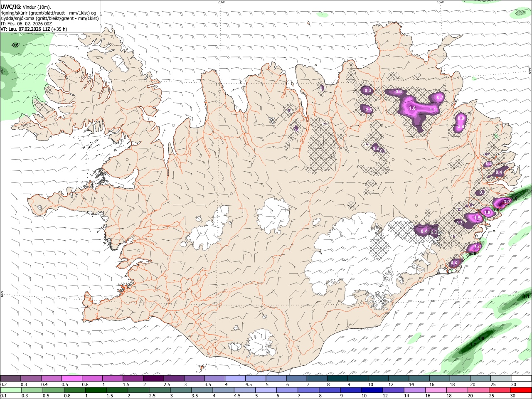Viewport: 532px width, 399px height.
Task: Click the '20W' longitude label
Action: (x=221, y=2)
